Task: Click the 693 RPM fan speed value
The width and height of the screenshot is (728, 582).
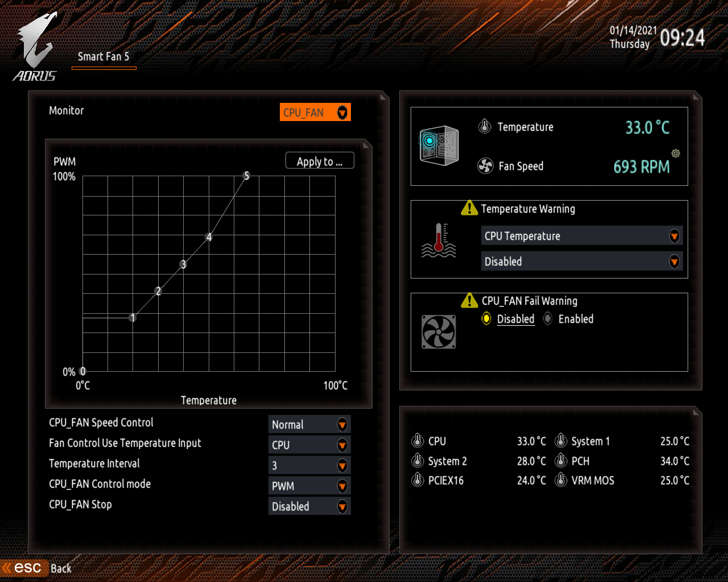Action: click(x=642, y=167)
